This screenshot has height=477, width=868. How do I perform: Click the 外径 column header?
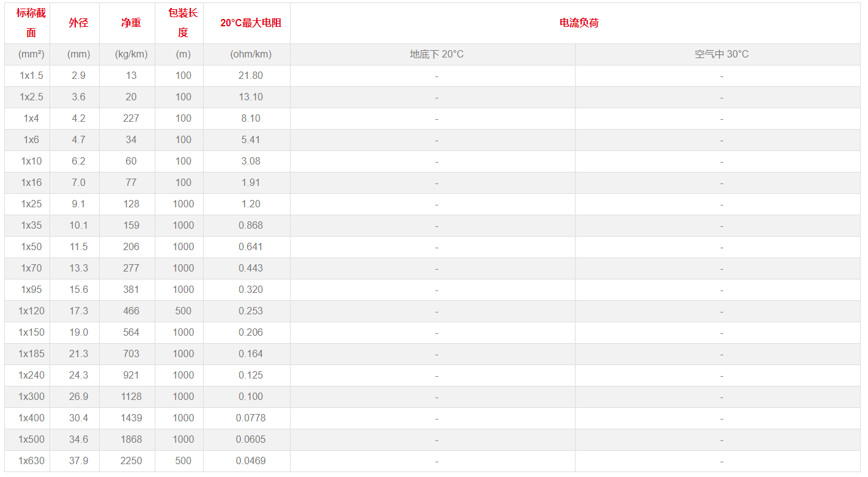click(x=78, y=23)
